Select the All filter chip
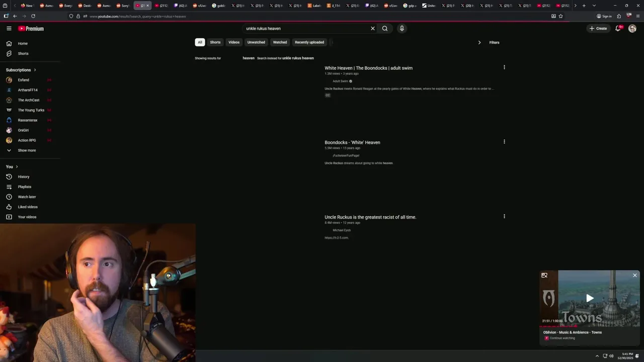Screen dimensions: 644x362 tap(200, 42)
